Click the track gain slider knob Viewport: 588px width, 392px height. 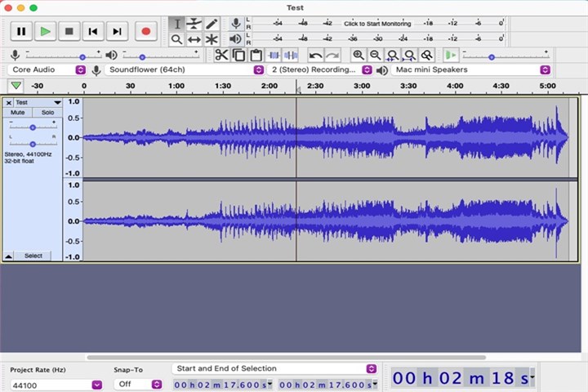point(33,127)
